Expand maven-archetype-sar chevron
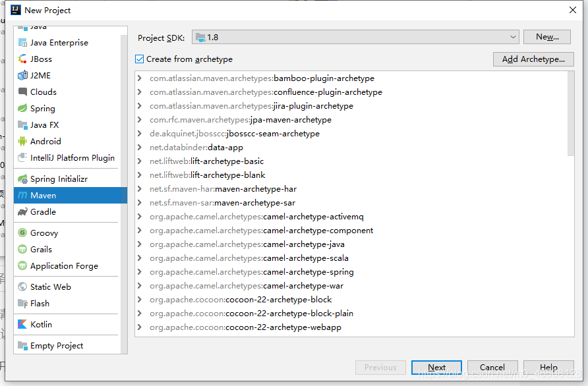Screen dimensions: 588x386 tap(140, 203)
